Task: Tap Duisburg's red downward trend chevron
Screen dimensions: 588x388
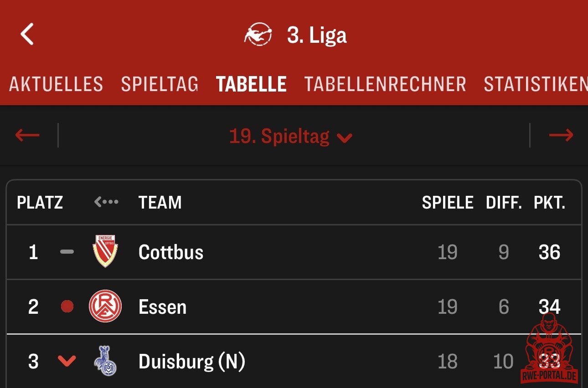Action: (x=67, y=361)
